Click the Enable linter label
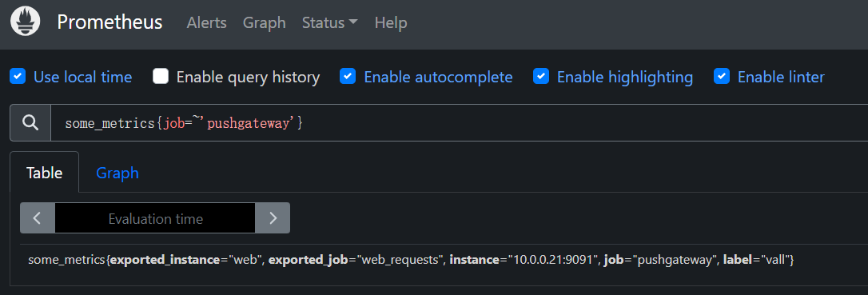The height and width of the screenshot is (295, 868). coord(781,77)
